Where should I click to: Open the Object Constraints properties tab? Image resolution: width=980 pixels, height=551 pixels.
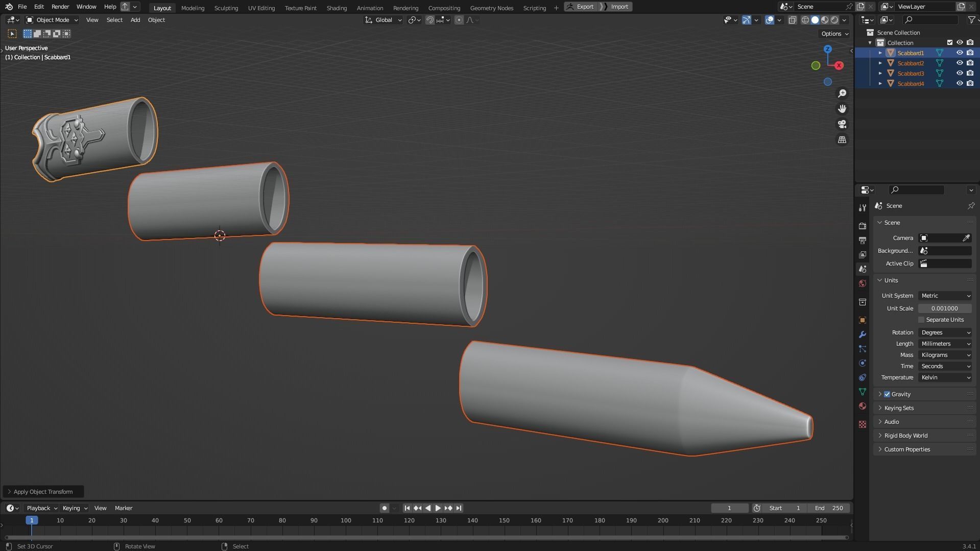[x=863, y=377]
